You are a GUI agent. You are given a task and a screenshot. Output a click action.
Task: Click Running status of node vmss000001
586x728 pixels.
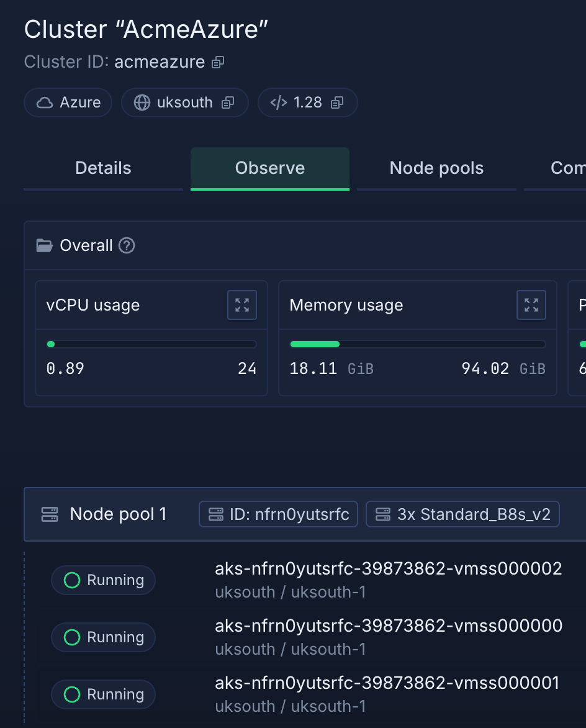[x=103, y=694]
